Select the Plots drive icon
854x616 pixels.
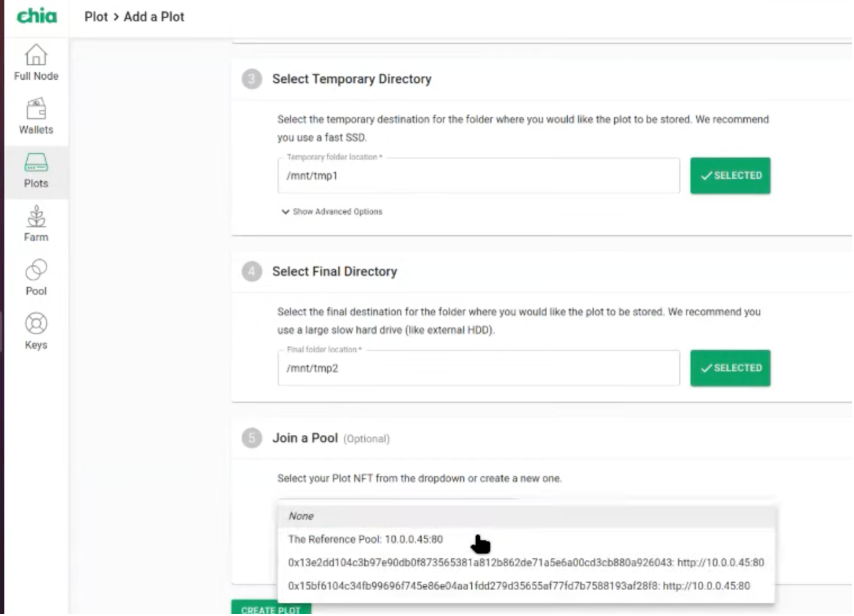(x=36, y=163)
